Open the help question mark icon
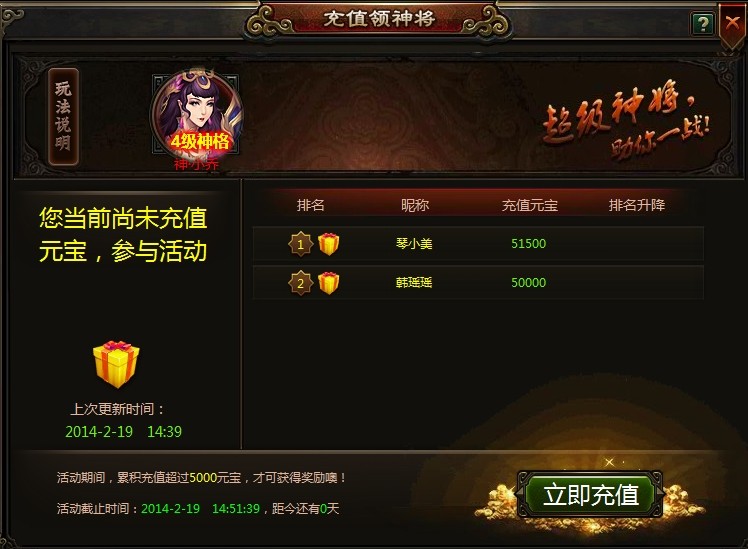The height and width of the screenshot is (549, 748). (703, 24)
